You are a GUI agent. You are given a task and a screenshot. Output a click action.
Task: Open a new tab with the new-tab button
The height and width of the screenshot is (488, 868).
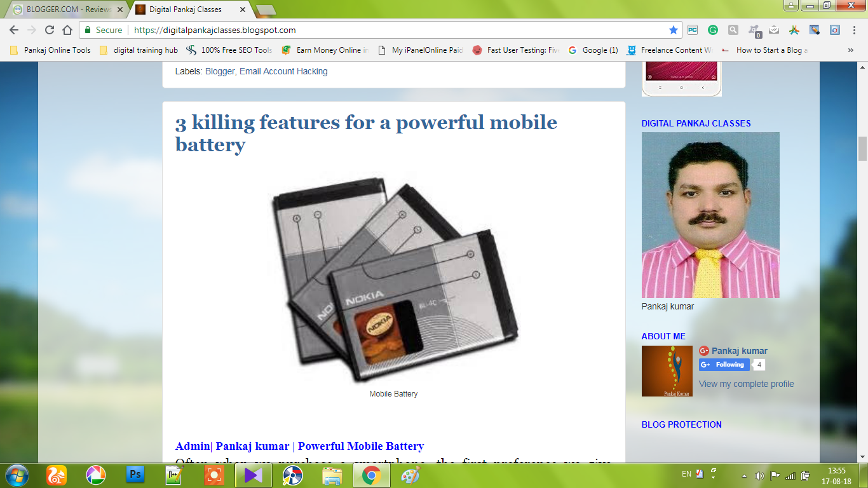pyautogui.click(x=266, y=10)
